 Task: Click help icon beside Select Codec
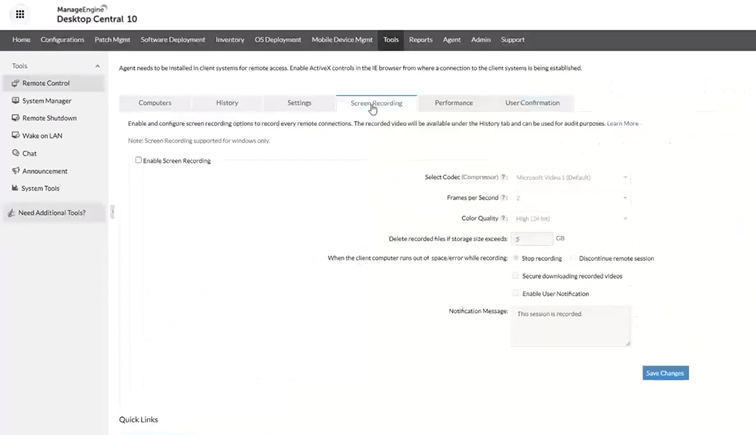[x=504, y=177]
